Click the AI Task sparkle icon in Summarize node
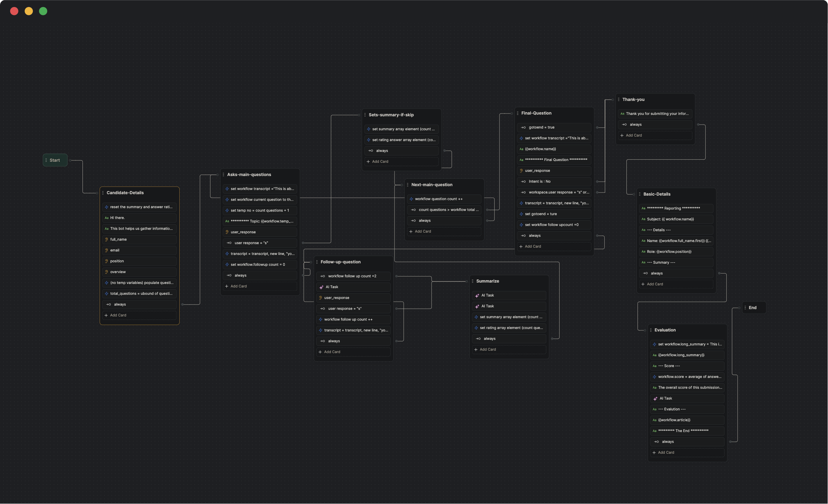Viewport: 828px width, 504px height. (477, 295)
